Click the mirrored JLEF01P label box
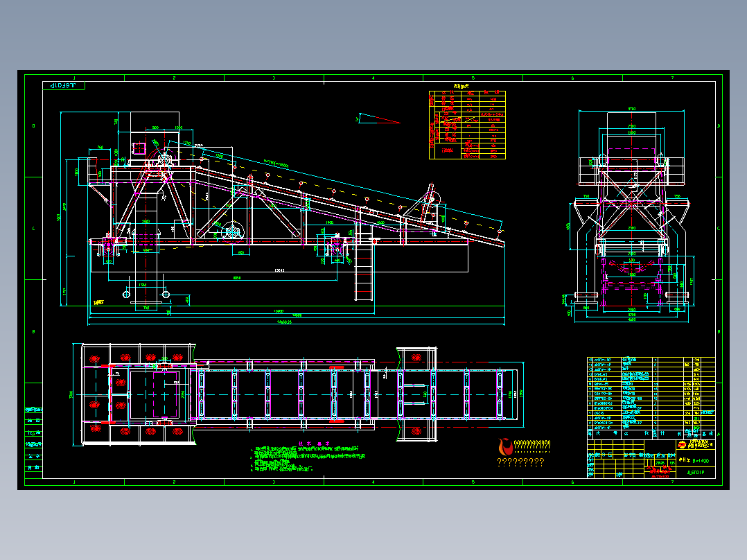 coord(64,86)
